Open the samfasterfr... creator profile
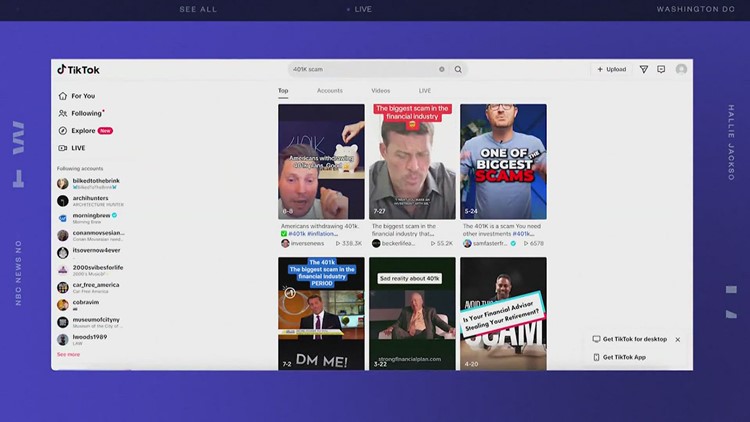 tap(489, 244)
